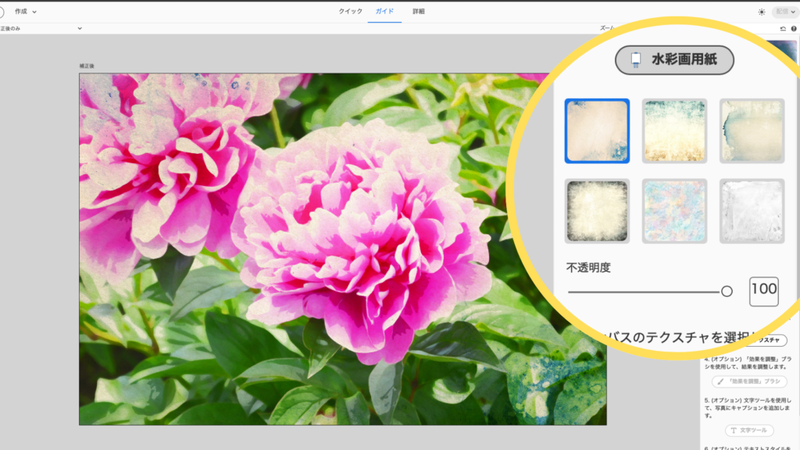Open the 作成 dropdown menu
Image resolution: width=800 pixels, height=450 pixels.
(25, 11)
